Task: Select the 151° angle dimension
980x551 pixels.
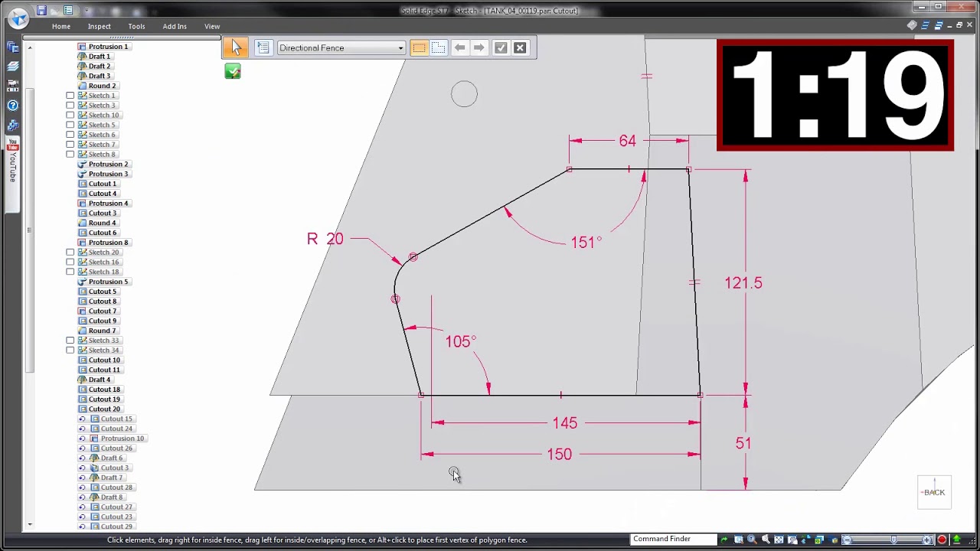Action: [586, 242]
